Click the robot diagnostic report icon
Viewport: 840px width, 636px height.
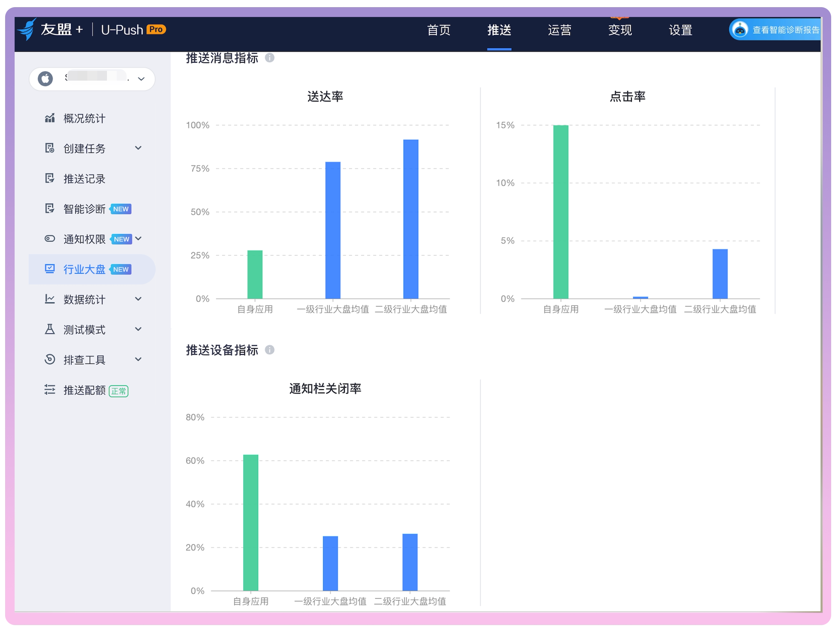[x=740, y=30]
